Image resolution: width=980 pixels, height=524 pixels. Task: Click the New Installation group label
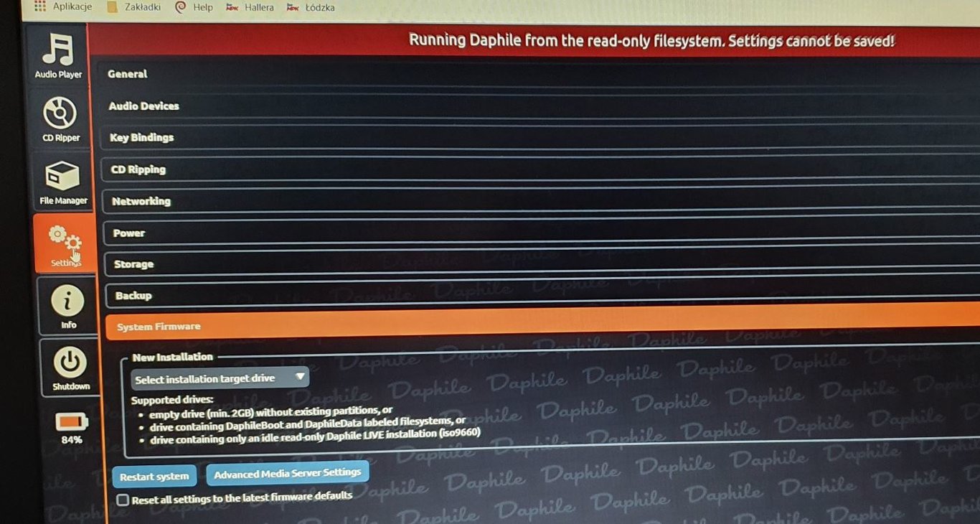pos(173,357)
